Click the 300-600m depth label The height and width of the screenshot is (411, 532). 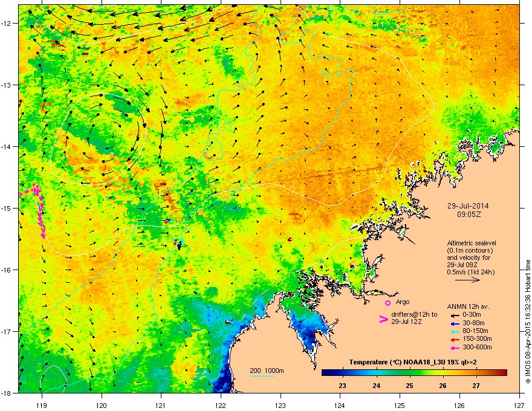click(x=477, y=348)
